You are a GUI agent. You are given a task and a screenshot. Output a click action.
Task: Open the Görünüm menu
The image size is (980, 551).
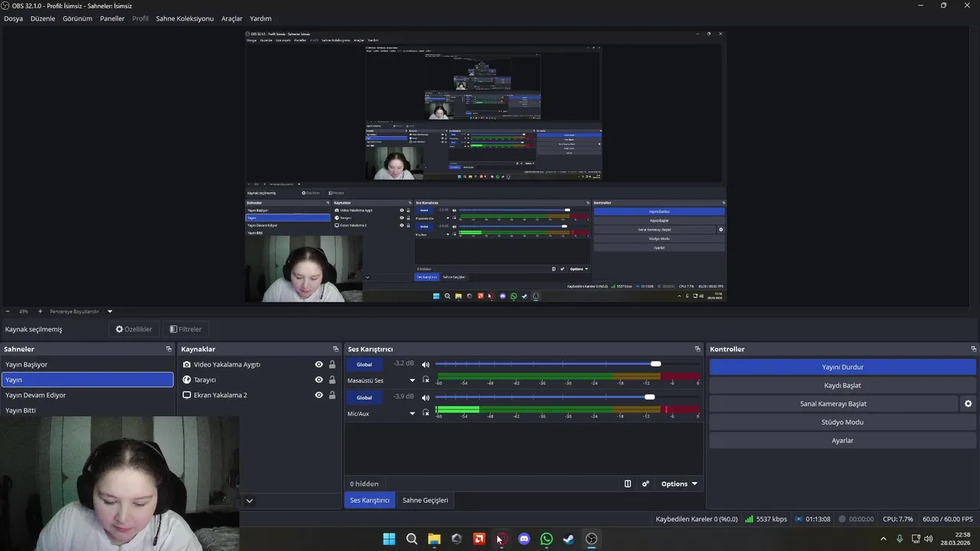point(77,18)
